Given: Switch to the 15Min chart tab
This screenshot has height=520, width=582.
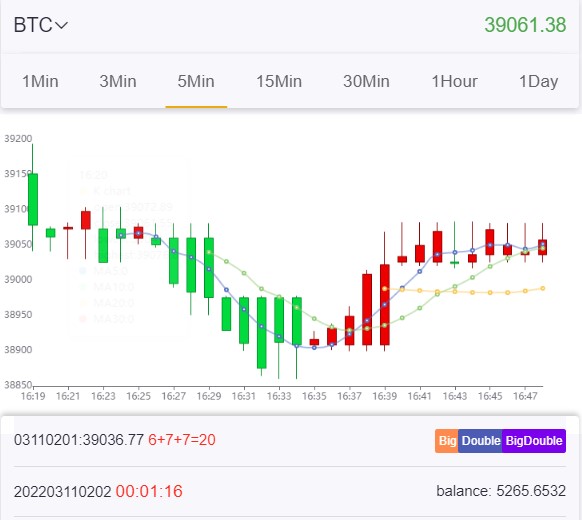Looking at the screenshot, I should coord(279,81).
